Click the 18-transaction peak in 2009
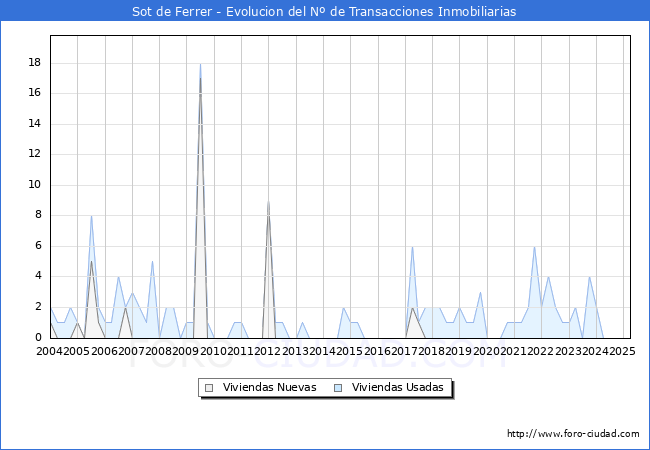Viewport: 650px width, 450px height. tap(200, 65)
